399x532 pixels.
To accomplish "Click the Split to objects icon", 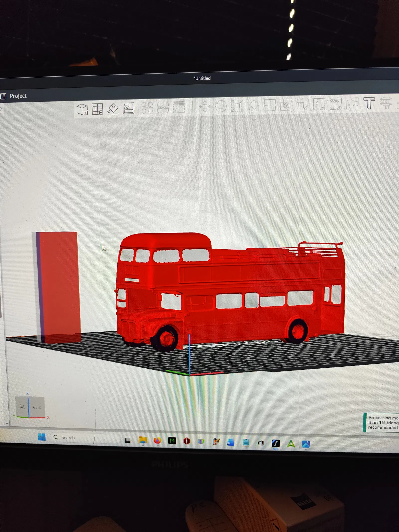I will 147,108.
